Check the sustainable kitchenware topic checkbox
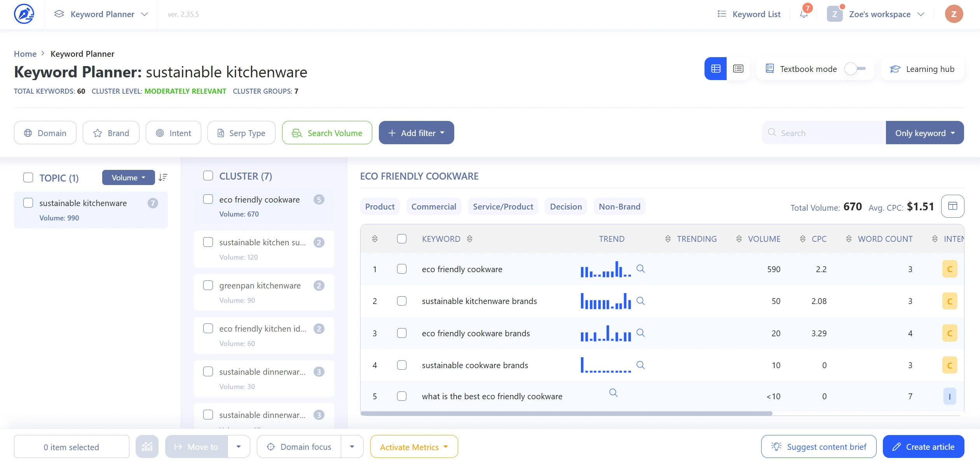The height and width of the screenshot is (463, 980). pyautogui.click(x=28, y=203)
